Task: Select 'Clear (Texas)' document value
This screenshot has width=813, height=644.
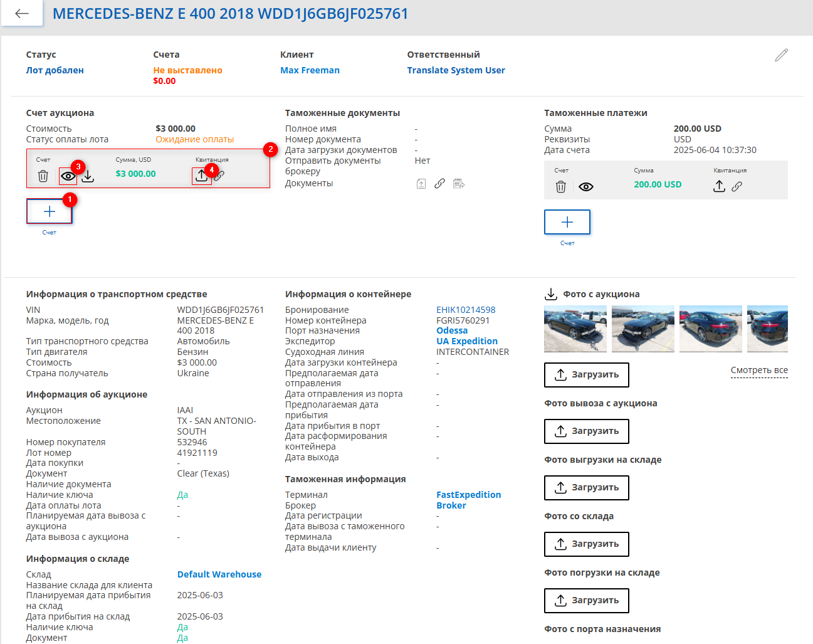Action: click(203, 473)
